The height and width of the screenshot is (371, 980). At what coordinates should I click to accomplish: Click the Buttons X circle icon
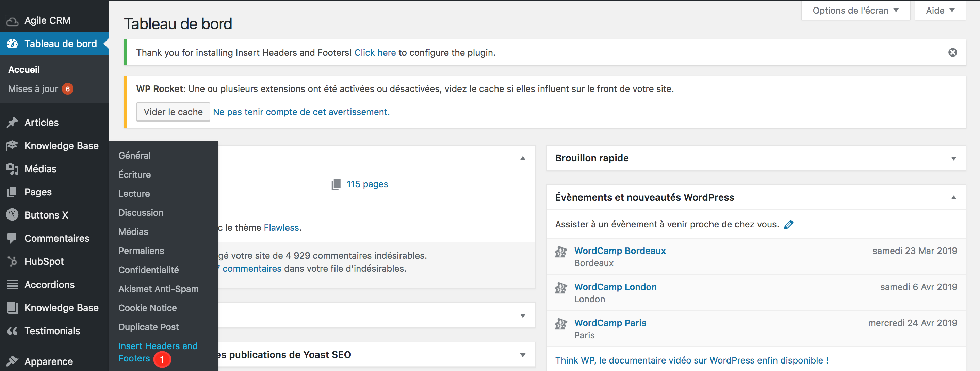(x=12, y=215)
